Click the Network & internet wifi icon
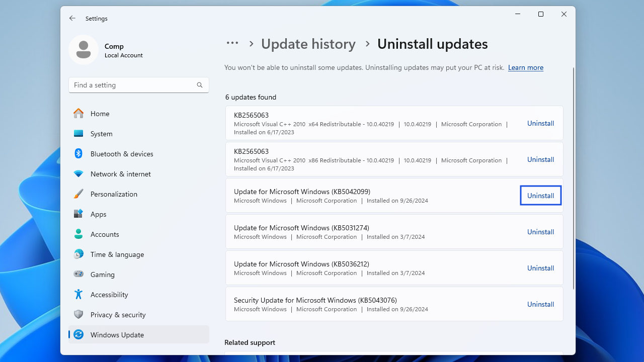 pos(78,174)
